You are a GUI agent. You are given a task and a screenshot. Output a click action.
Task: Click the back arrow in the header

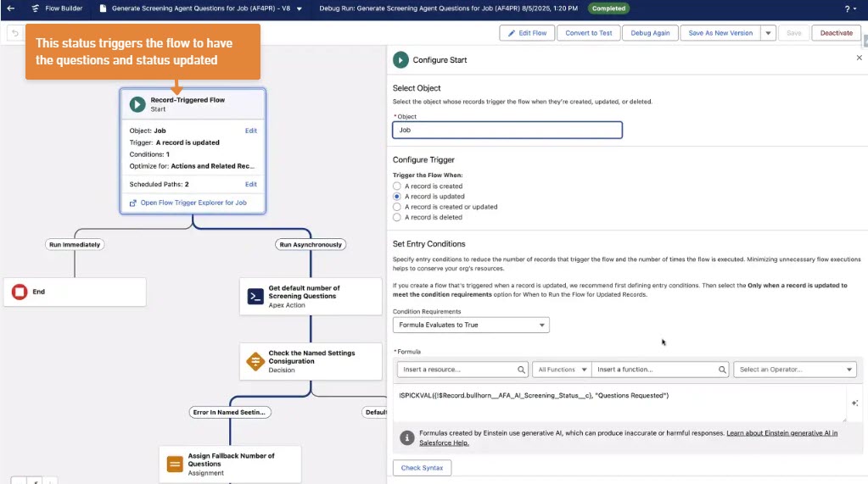(x=11, y=8)
